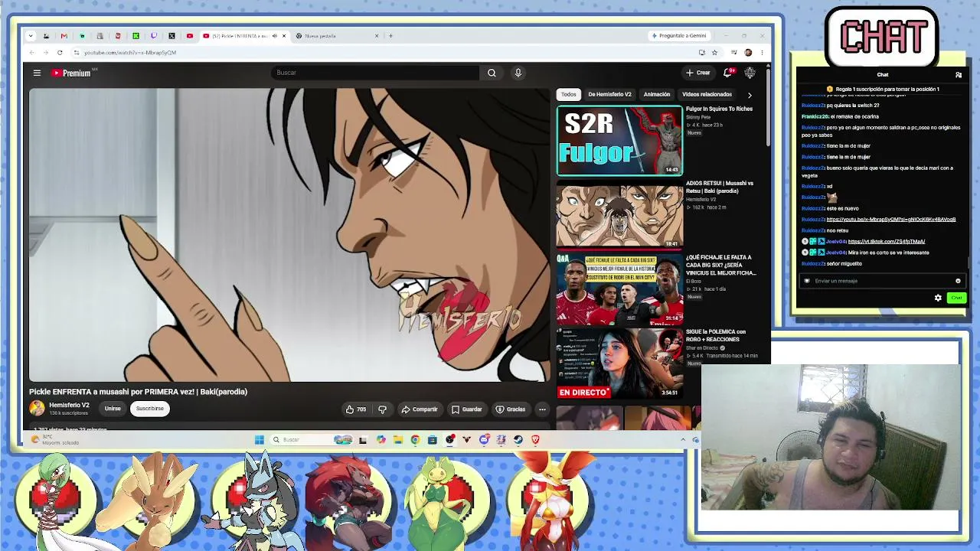Image resolution: width=980 pixels, height=551 pixels.
Task: Reload the page in Chrome
Action: [x=60, y=53]
